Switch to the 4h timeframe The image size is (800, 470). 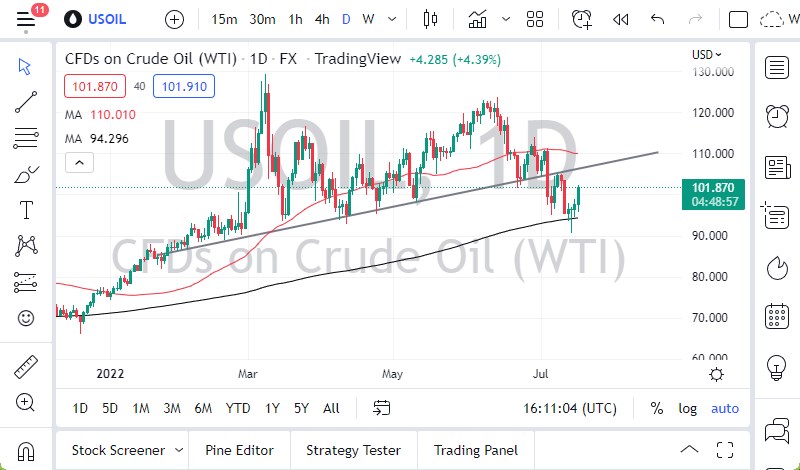[x=322, y=19]
